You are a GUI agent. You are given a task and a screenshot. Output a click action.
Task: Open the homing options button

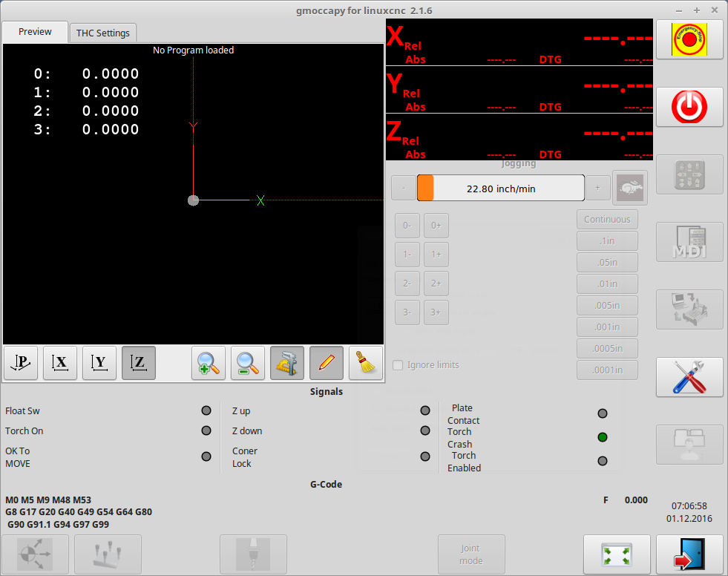[x=36, y=554]
